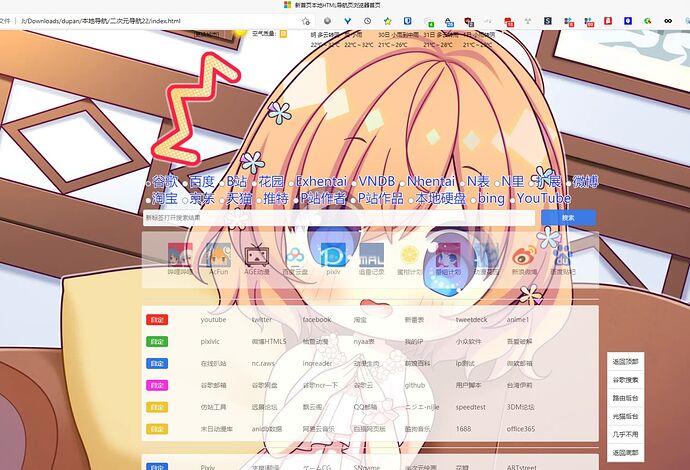Select the 推特 search option

[276, 198]
